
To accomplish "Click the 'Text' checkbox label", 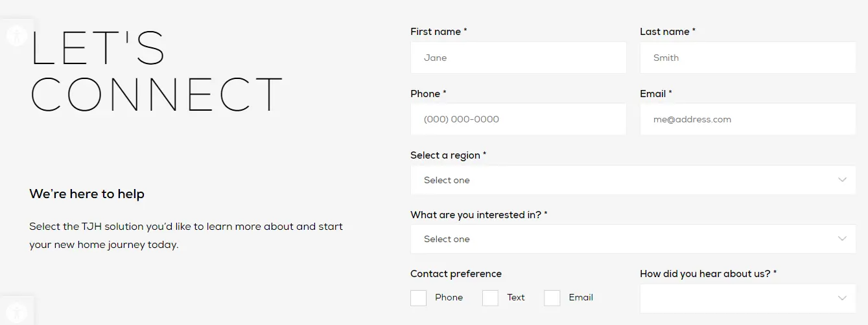I will (516, 298).
